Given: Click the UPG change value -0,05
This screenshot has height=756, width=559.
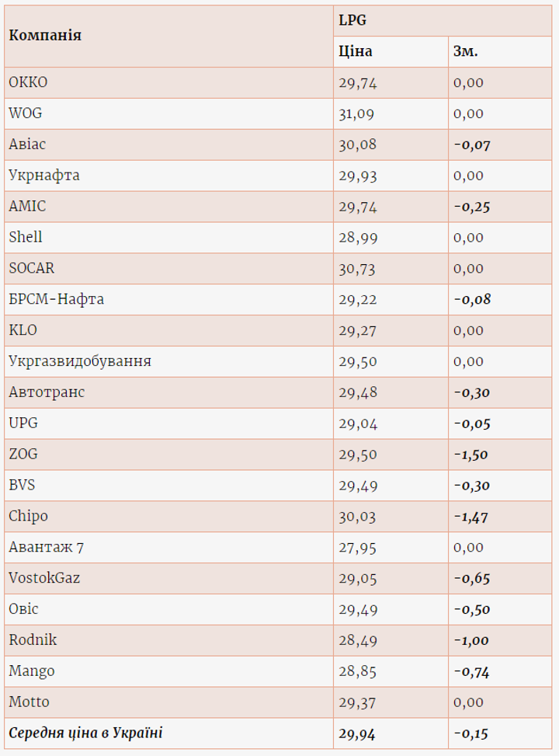Looking at the screenshot, I should [x=471, y=423].
